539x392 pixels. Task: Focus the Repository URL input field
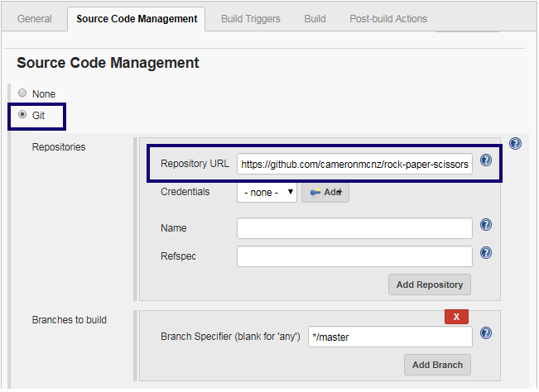pos(354,164)
